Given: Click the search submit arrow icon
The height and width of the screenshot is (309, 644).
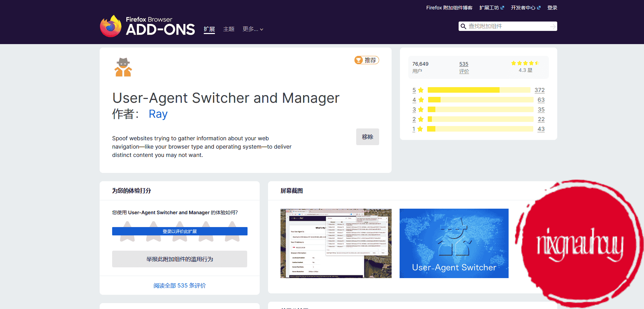Looking at the screenshot, I should (x=553, y=26).
